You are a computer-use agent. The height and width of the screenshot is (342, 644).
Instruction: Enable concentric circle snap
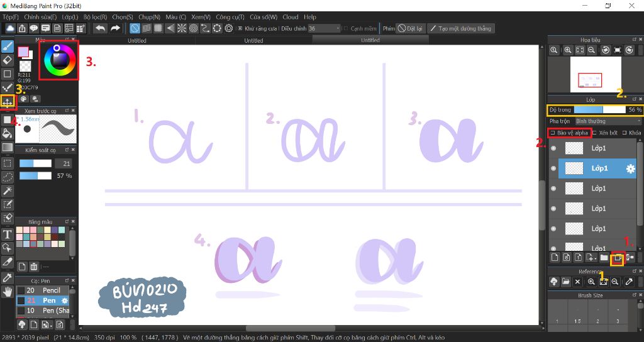(194, 28)
